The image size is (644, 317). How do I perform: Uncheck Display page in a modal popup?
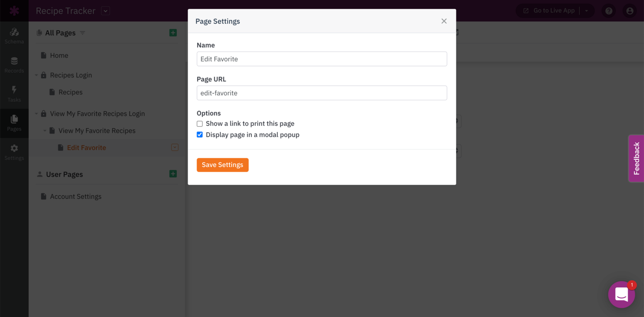(200, 135)
